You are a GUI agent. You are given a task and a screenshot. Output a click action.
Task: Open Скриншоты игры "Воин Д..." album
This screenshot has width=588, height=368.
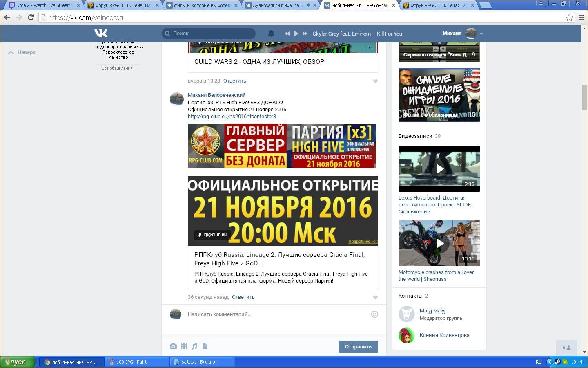[x=439, y=52]
